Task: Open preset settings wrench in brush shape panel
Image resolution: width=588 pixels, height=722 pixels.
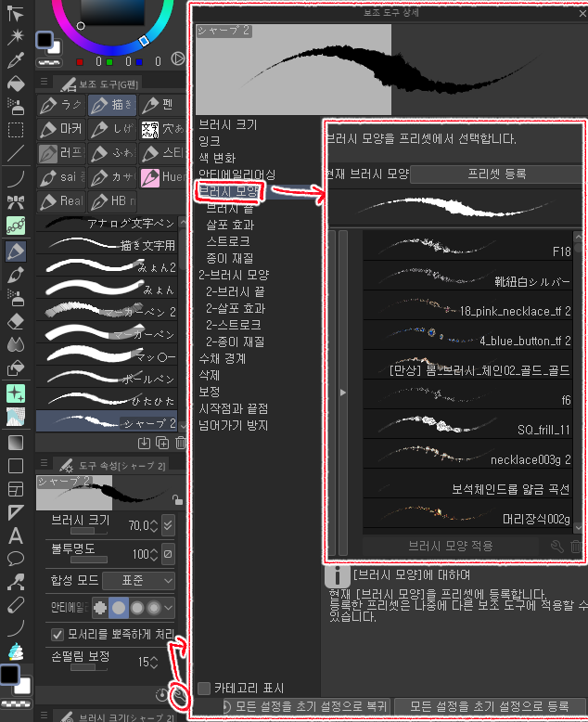Action: [557, 547]
